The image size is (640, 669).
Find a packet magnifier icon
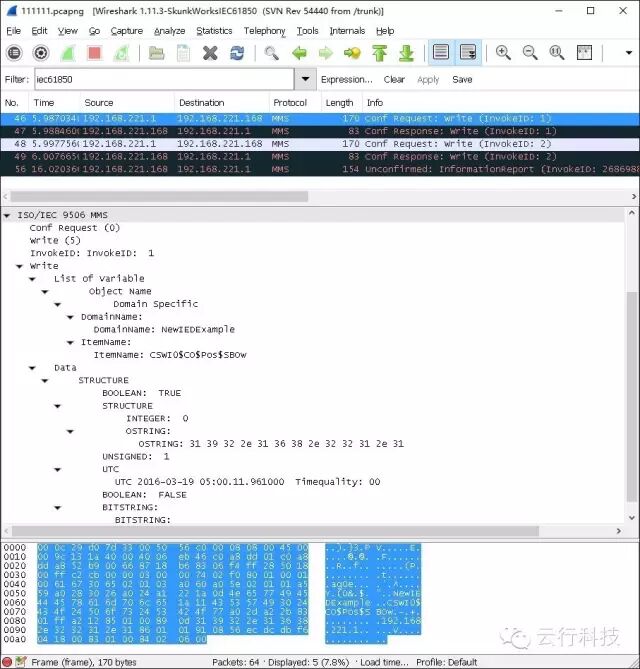(x=272, y=53)
